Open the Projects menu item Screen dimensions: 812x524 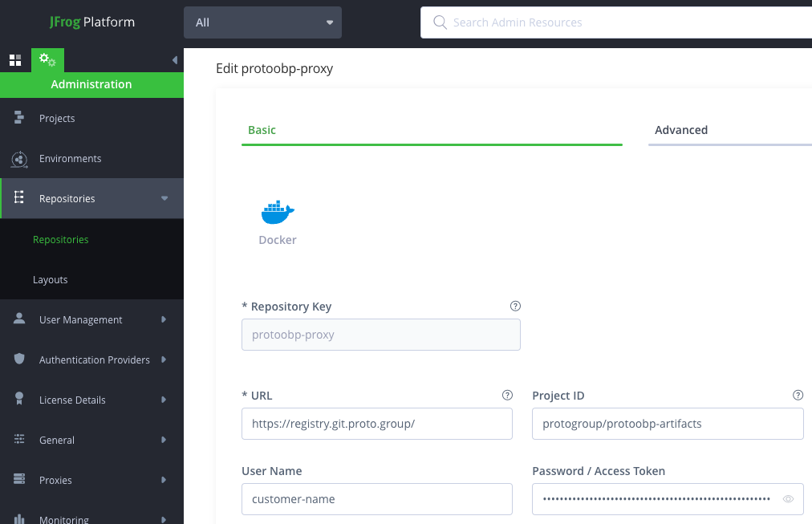[91, 118]
